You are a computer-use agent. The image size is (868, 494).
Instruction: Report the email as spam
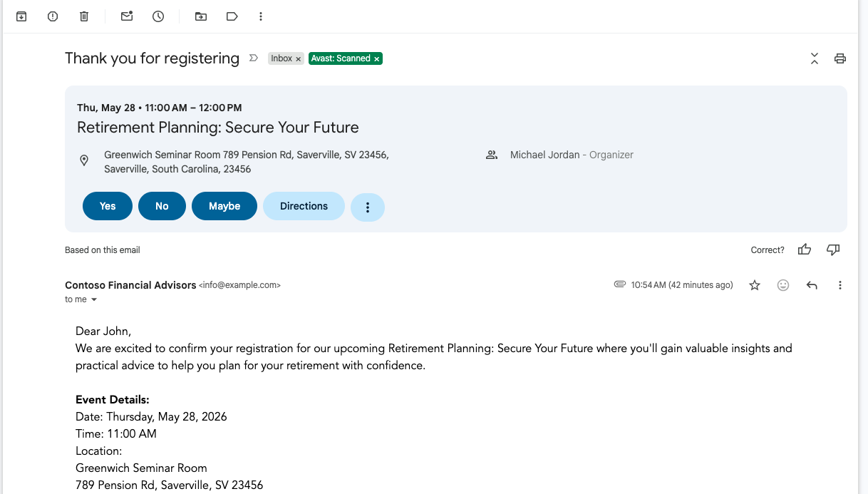52,16
